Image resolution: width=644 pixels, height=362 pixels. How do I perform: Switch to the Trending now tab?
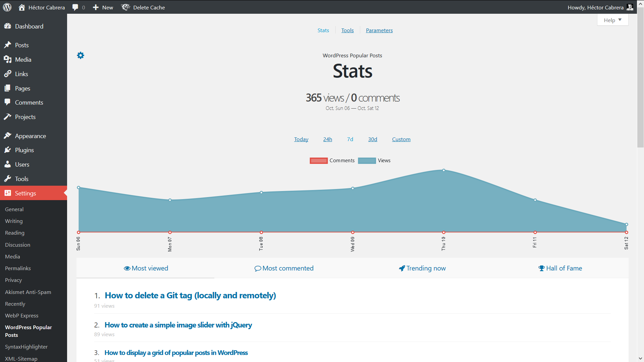click(422, 268)
